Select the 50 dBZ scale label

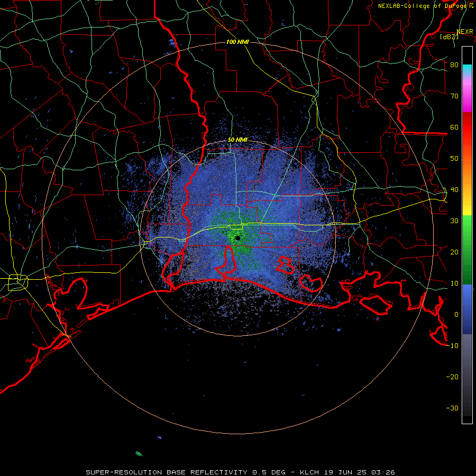454,159
